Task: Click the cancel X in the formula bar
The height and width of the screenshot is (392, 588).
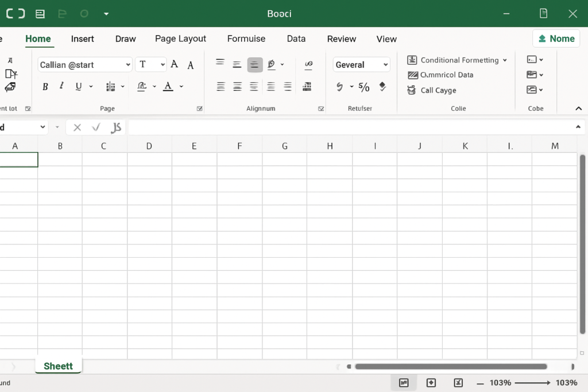Action: tap(78, 127)
